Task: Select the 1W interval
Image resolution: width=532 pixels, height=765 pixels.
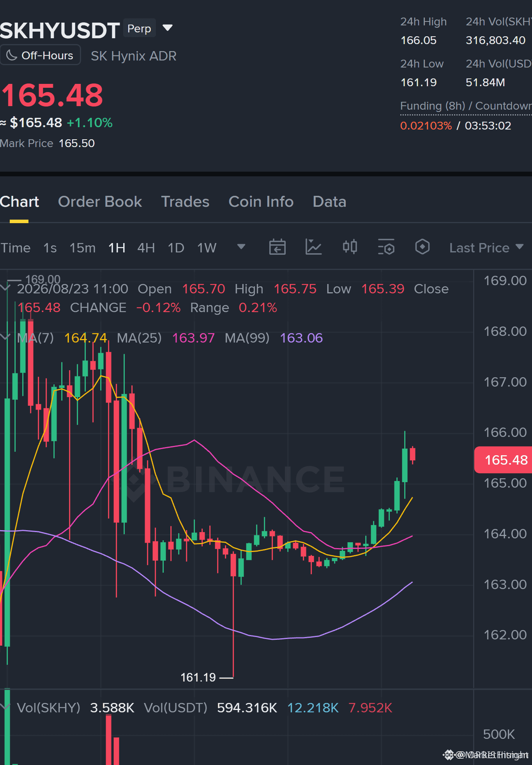Action: point(207,248)
